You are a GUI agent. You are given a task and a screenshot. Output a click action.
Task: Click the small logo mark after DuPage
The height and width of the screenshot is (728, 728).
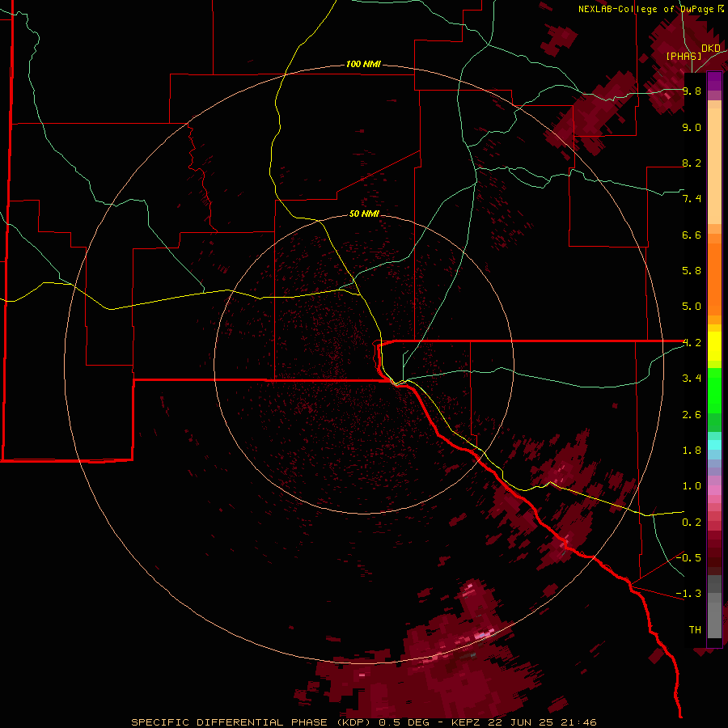[721, 9]
